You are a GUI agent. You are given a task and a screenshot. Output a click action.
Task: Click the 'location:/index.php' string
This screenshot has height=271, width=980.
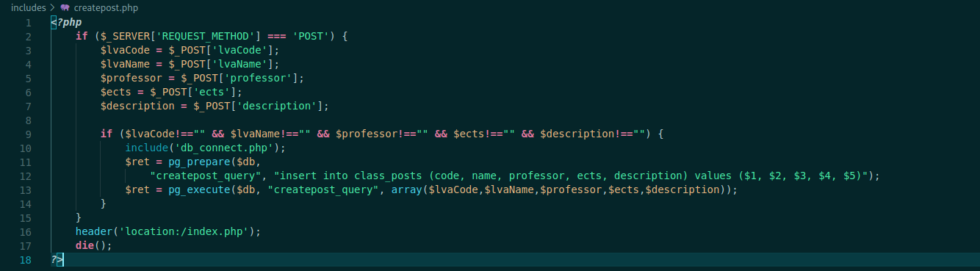click(187, 231)
